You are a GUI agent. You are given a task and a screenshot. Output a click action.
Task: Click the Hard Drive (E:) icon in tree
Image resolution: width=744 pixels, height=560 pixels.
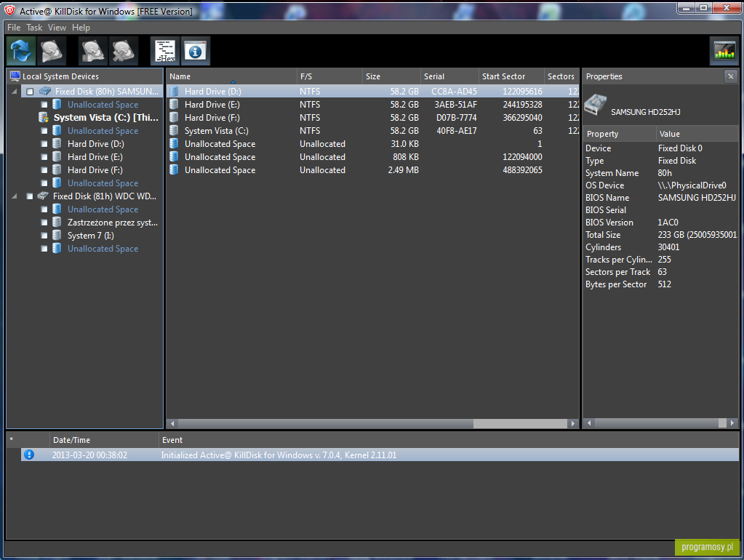57,156
